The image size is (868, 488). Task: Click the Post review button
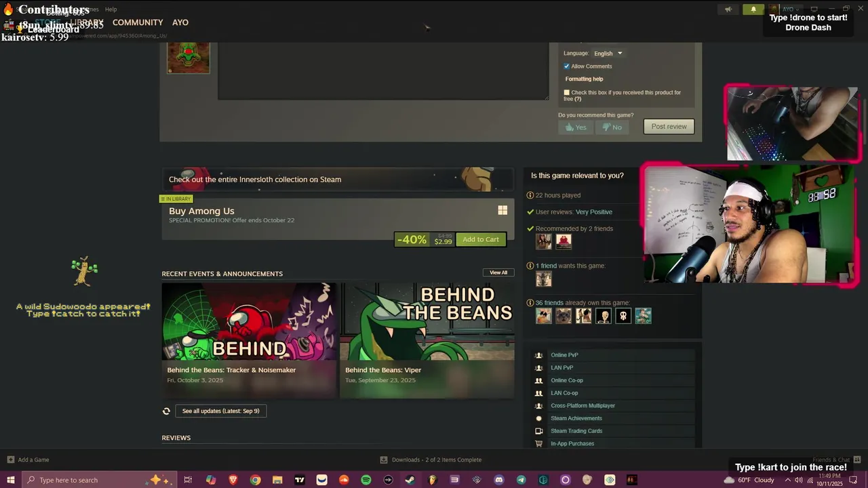point(669,127)
